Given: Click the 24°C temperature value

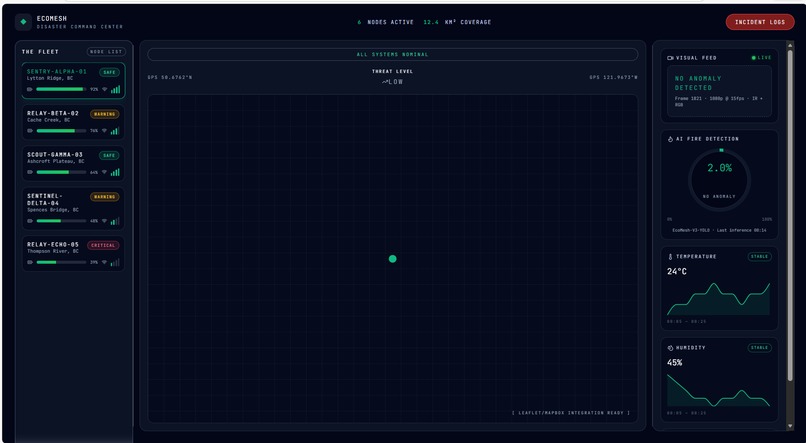Looking at the screenshot, I should click(x=677, y=271).
